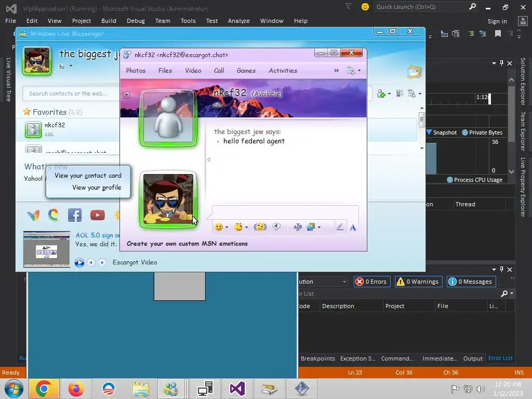Open Live Visual Tree side tab
The image size is (532, 399).
coord(8,79)
